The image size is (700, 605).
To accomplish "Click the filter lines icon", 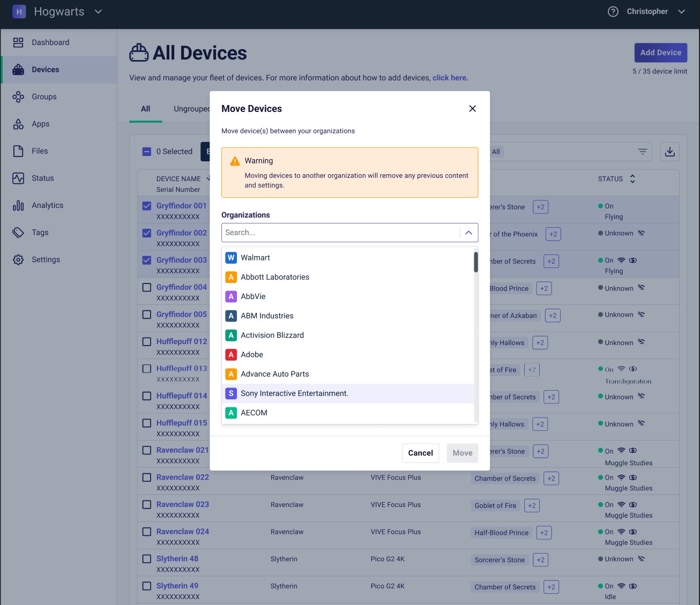I will [643, 152].
